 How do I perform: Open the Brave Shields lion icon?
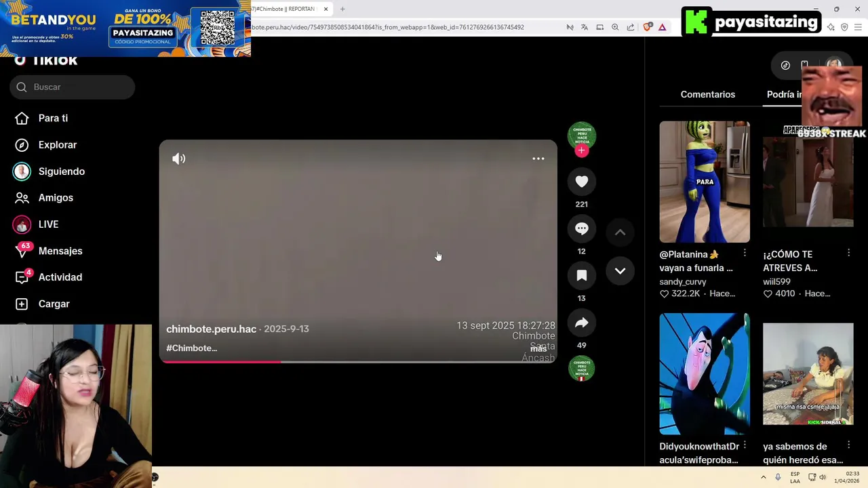point(647,27)
